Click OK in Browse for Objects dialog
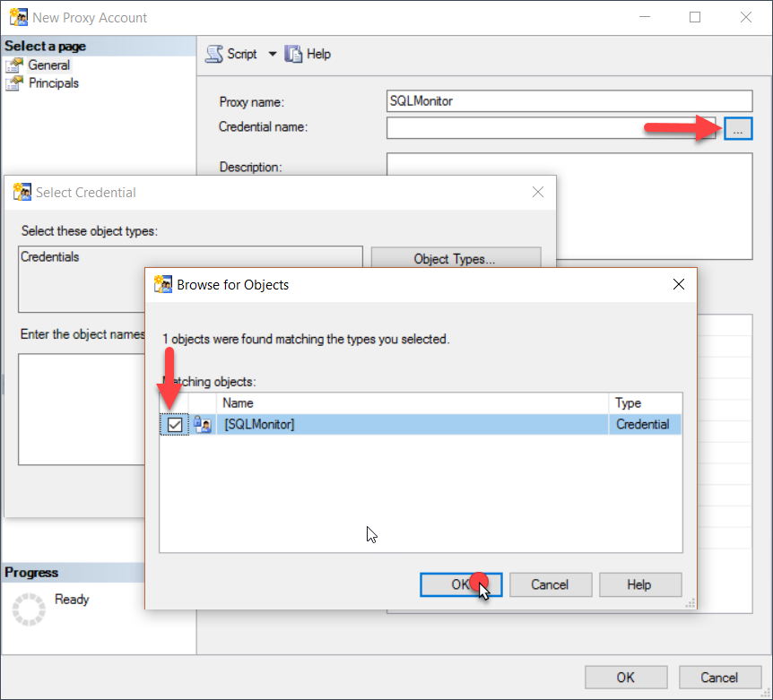 [460, 584]
